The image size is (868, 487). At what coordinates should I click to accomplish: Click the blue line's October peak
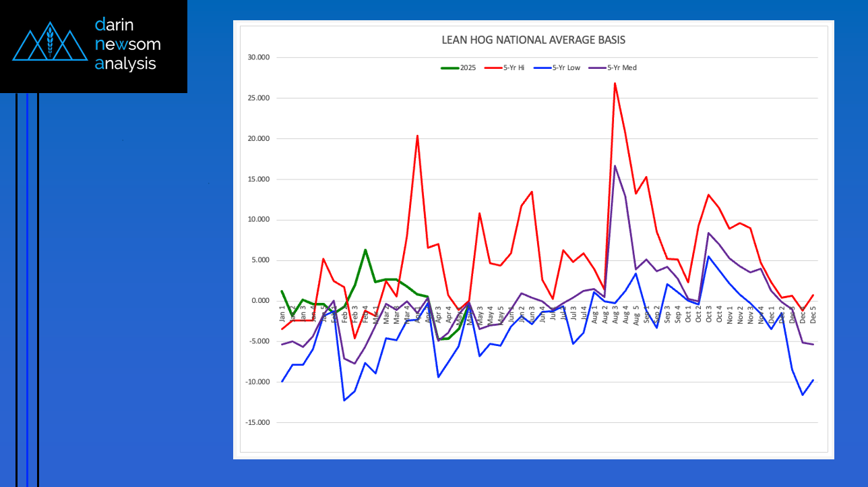708,256
